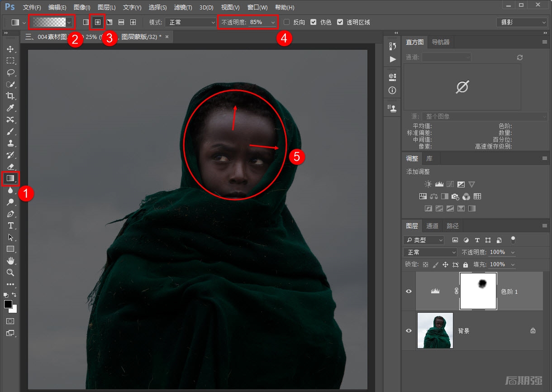Select the Move tool
This screenshot has height=392, width=552.
10,49
